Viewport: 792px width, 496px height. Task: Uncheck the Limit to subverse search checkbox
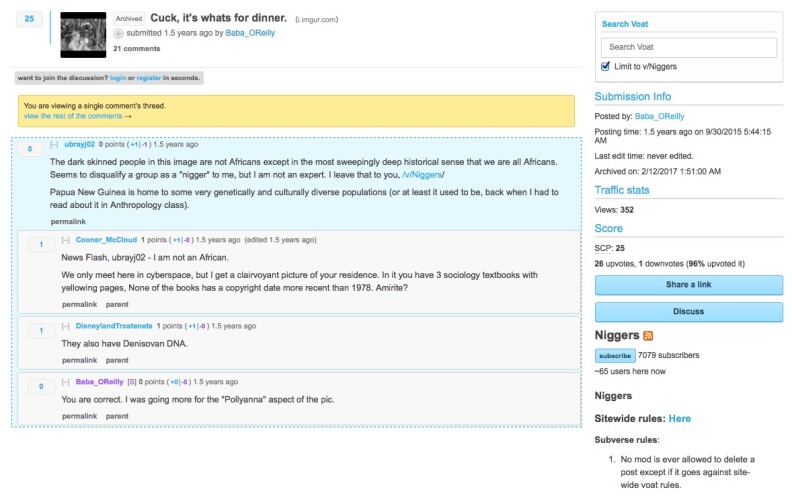coord(606,66)
